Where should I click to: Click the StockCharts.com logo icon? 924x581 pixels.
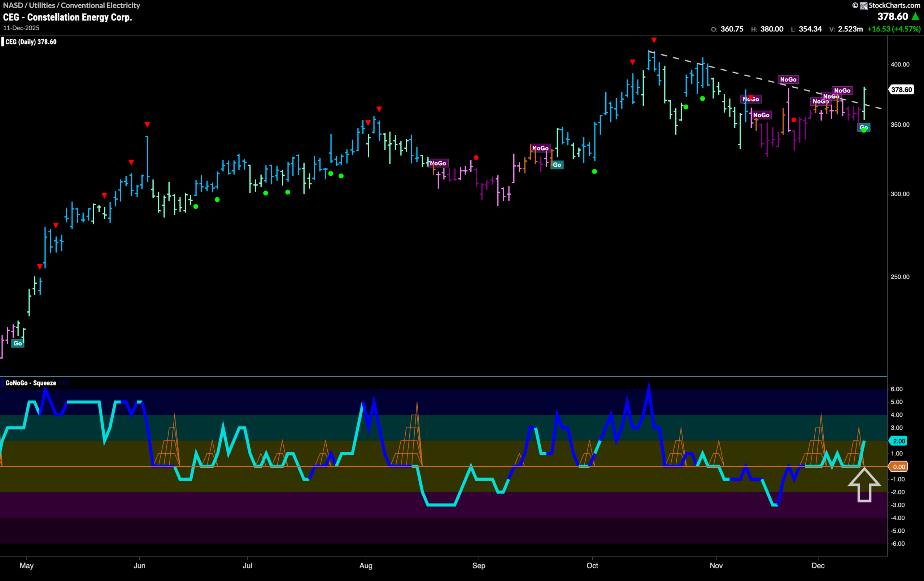(863, 5)
